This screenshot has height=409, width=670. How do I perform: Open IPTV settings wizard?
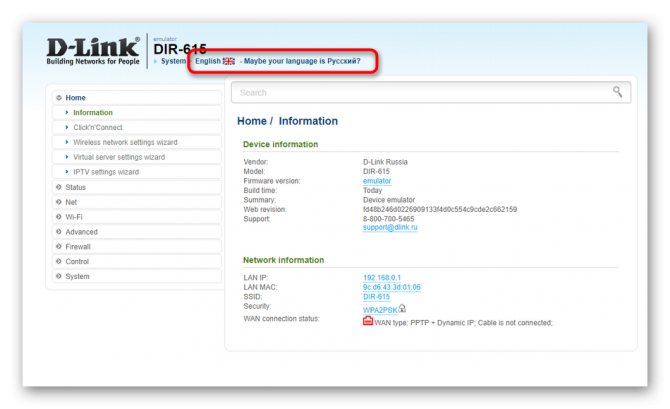[x=137, y=172]
